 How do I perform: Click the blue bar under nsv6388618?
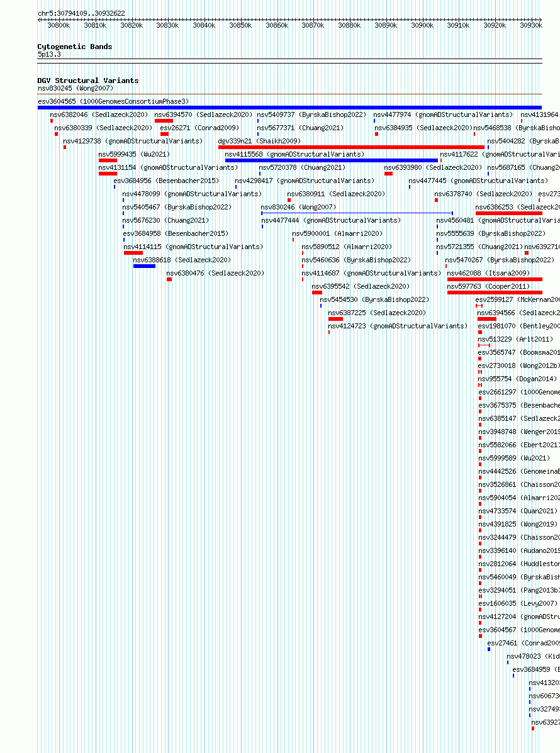[x=144, y=266]
